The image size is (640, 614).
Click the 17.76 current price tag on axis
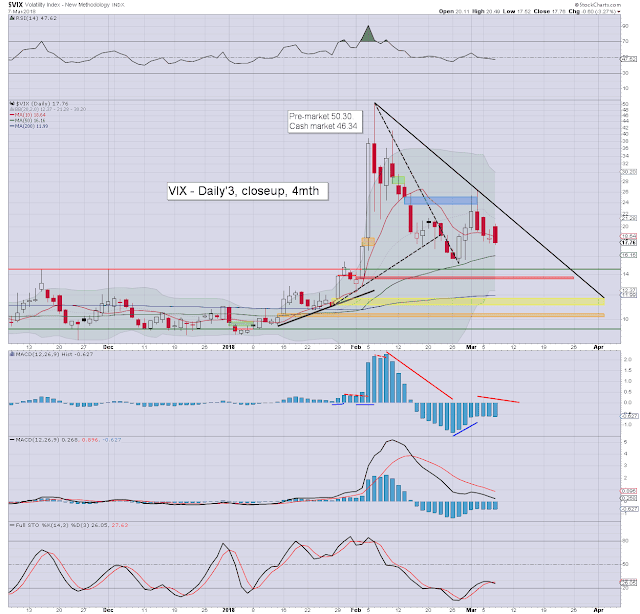(628, 242)
